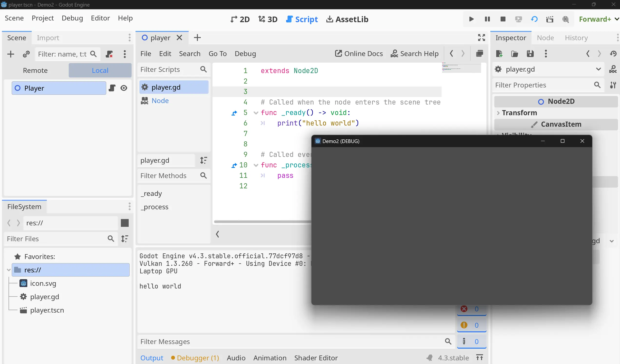Open the Debug menu in the top menu bar

[72, 18]
